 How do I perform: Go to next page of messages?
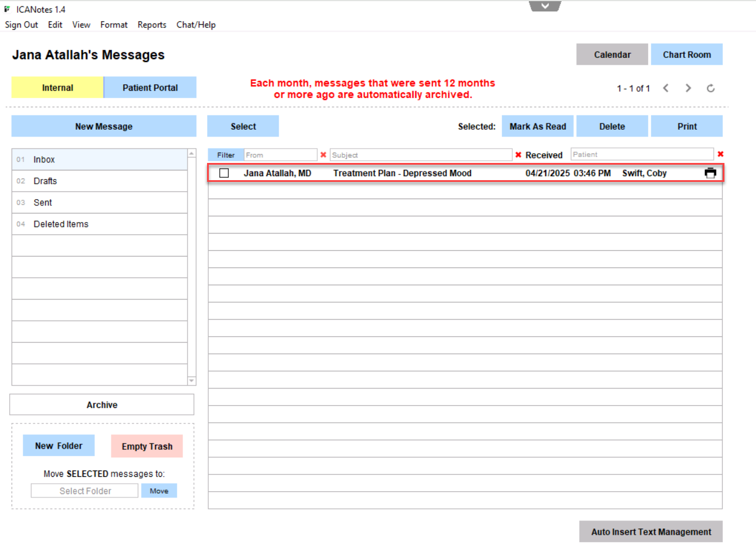688,88
